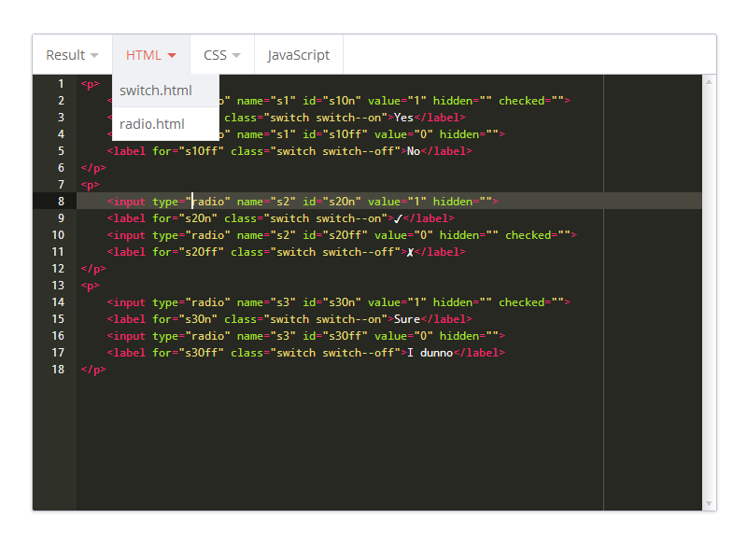Select the CSS tab label
This screenshot has width=747, height=560.
point(215,55)
